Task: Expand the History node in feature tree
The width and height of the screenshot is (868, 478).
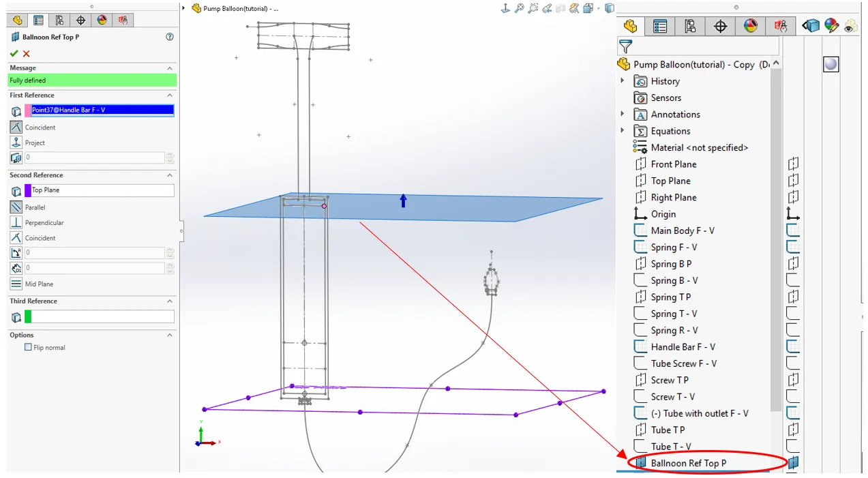Action: click(x=622, y=81)
